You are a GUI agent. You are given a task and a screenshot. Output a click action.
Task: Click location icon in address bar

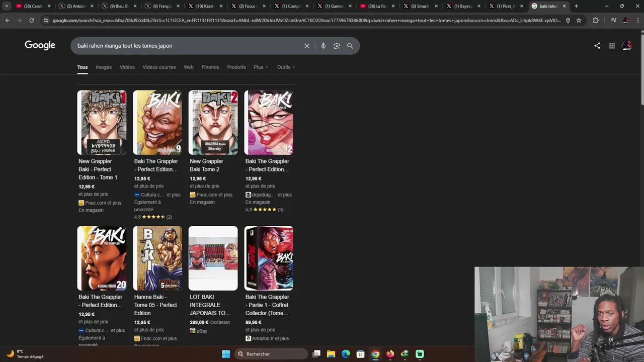568,21
